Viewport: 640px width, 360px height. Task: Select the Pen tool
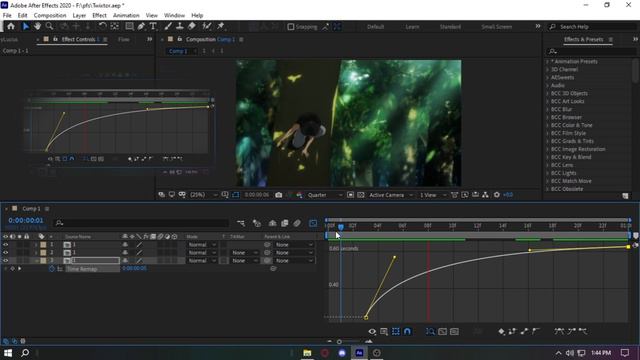coord(141,26)
